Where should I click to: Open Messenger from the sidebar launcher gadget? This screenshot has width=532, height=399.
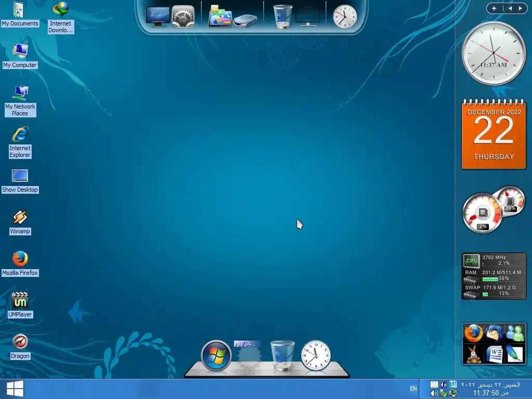click(515, 333)
